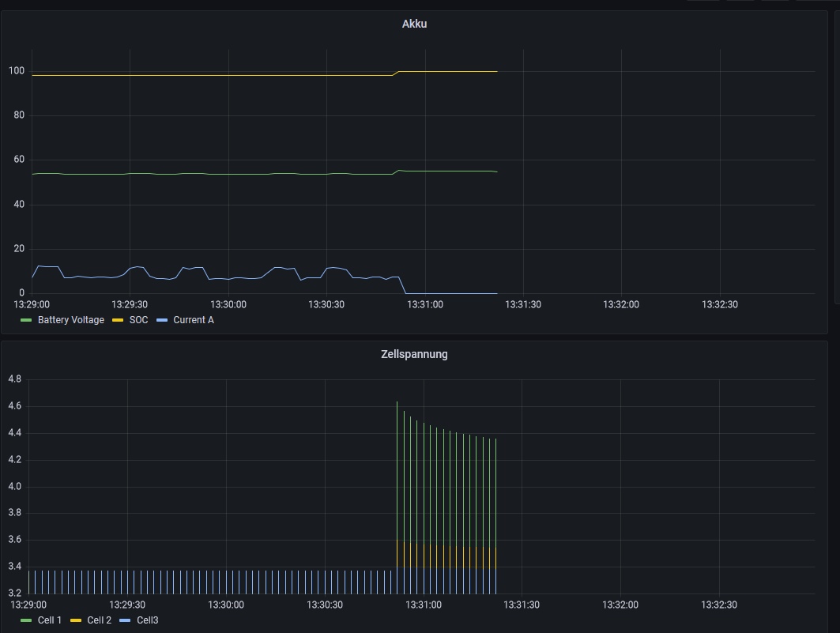Toggle Cell 1 series in legend
Viewport: 840px width, 633px height.
[49, 620]
